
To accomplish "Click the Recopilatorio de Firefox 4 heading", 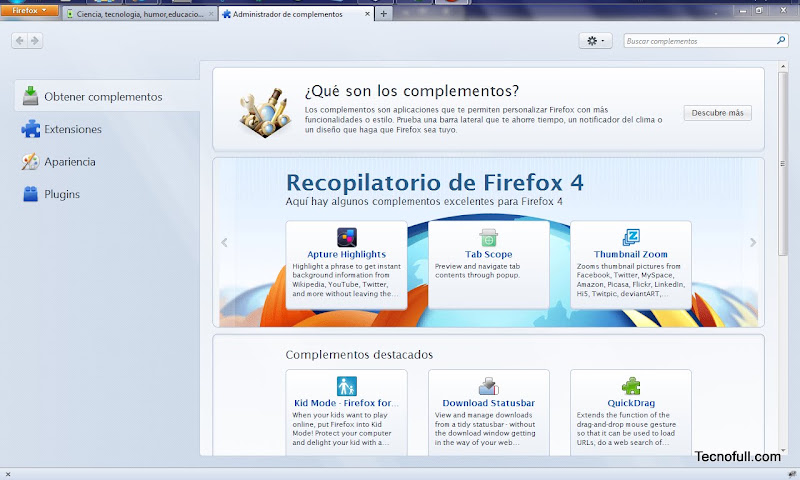I will click(x=435, y=183).
